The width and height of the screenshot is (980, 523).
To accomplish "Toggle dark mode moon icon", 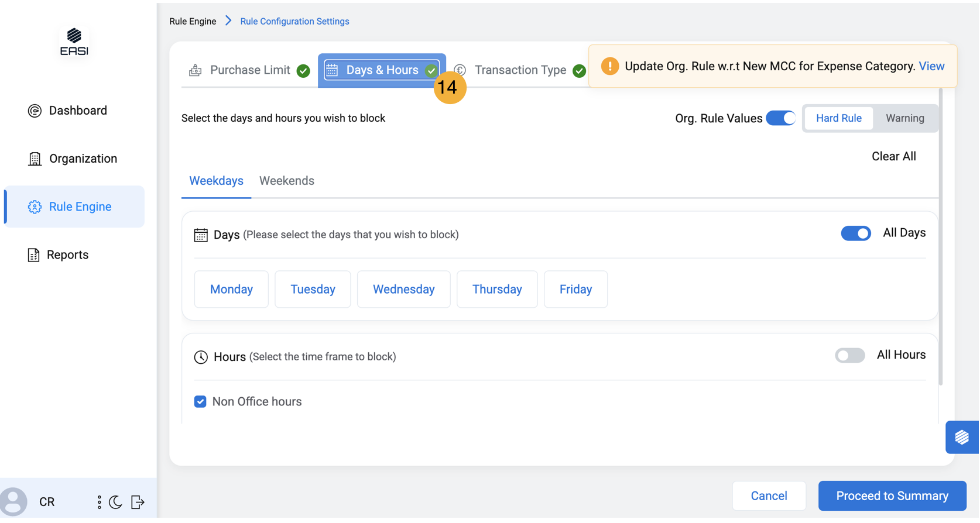I will pyautogui.click(x=116, y=502).
